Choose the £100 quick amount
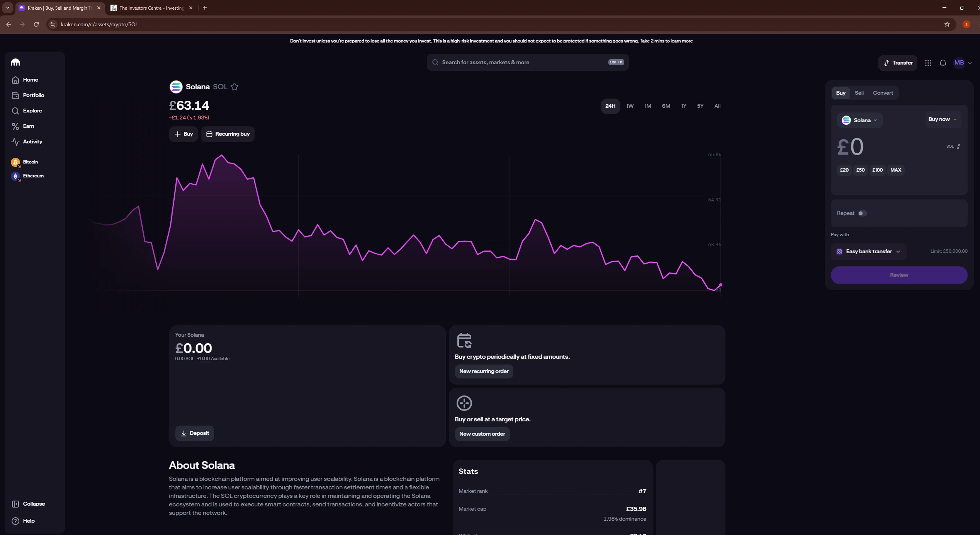The height and width of the screenshot is (535, 980). [x=878, y=170]
